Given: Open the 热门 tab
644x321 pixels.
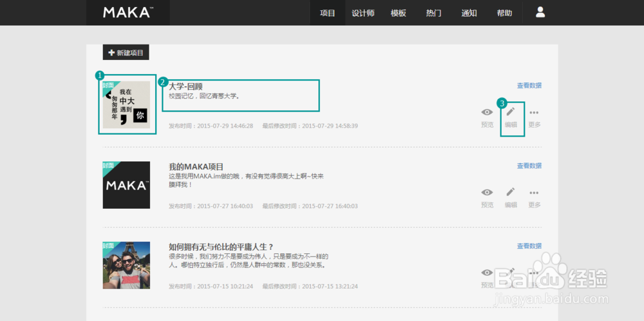Looking at the screenshot, I should tap(433, 13).
